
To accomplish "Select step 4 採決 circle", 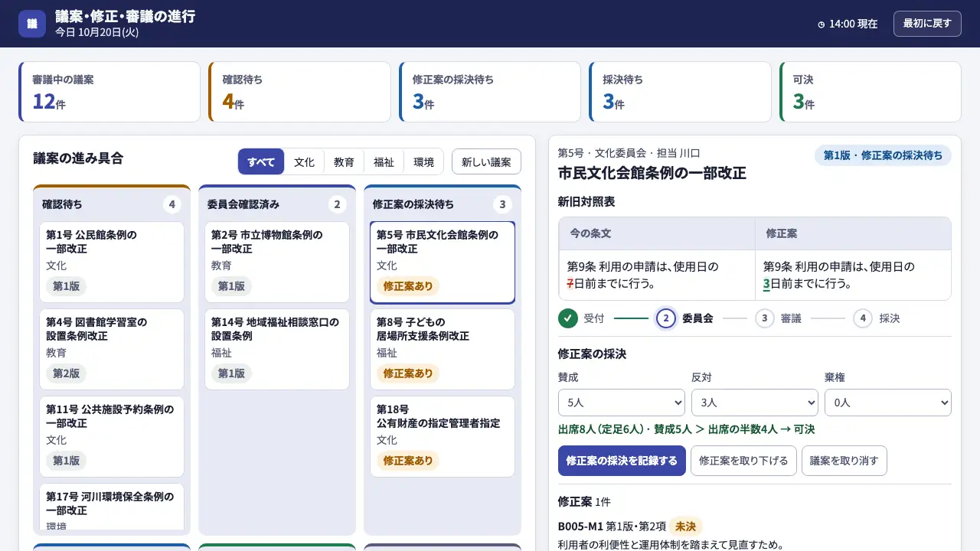I will pos(863,318).
